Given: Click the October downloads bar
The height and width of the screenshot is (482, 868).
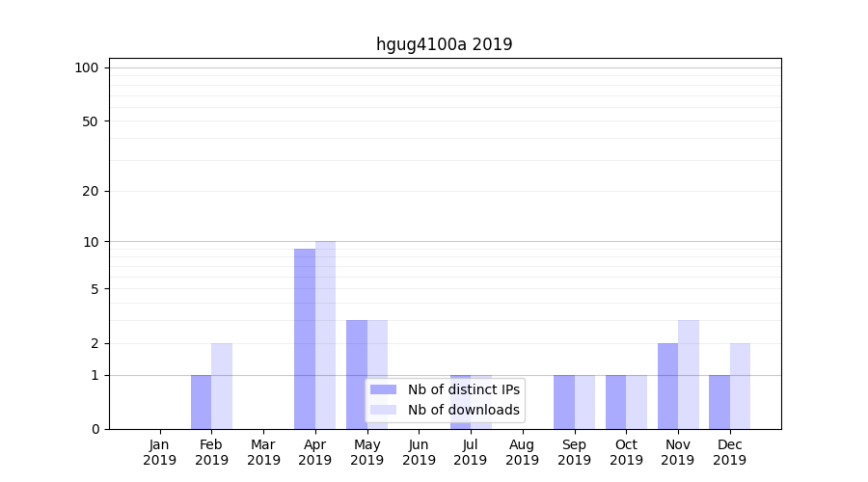Looking at the screenshot, I should click(637, 402).
